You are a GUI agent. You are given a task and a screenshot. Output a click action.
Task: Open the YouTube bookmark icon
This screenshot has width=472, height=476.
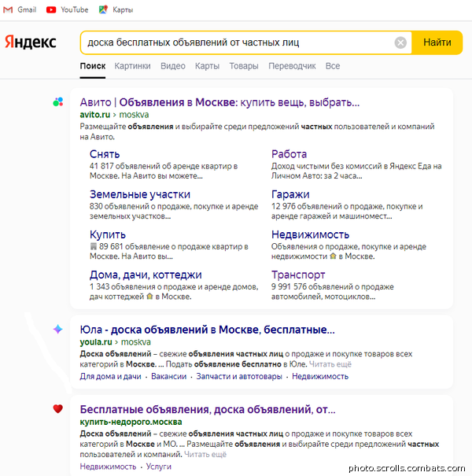51,9
